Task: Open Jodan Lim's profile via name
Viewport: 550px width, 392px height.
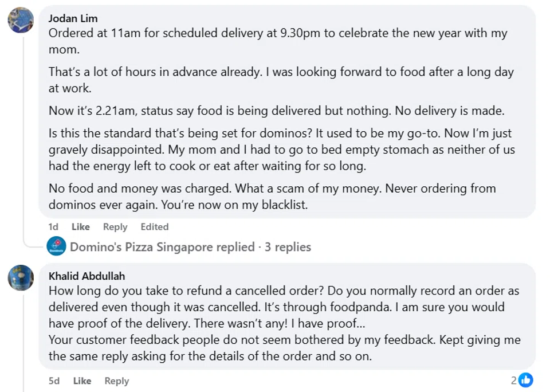Action: coord(73,18)
